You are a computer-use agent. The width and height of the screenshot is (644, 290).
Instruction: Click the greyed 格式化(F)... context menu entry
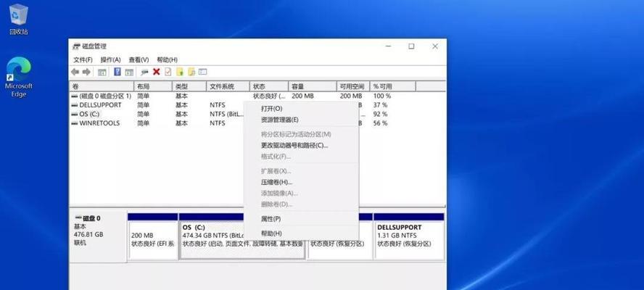pyautogui.click(x=302, y=157)
